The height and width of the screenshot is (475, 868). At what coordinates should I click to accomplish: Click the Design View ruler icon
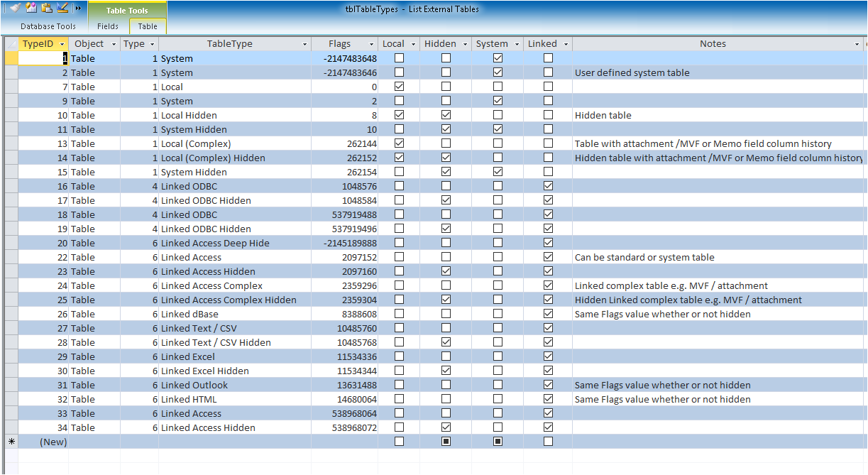point(62,8)
